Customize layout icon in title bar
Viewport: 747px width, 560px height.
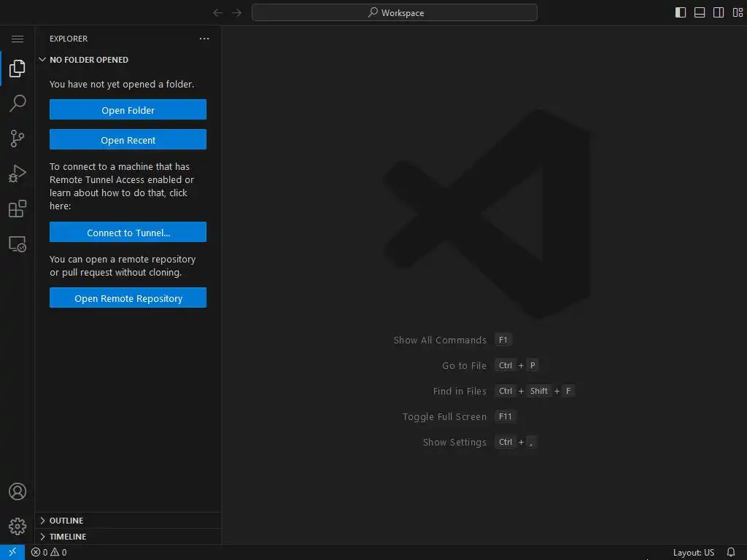coord(738,13)
